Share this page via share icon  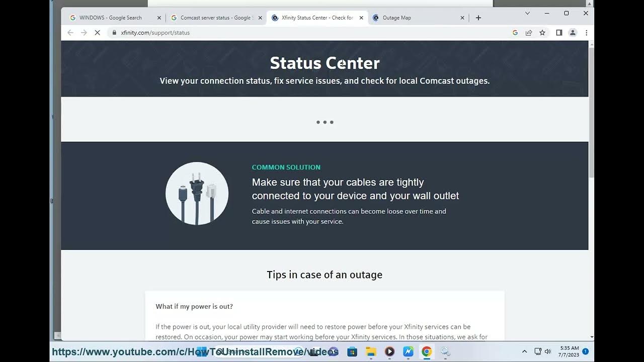[x=529, y=33]
